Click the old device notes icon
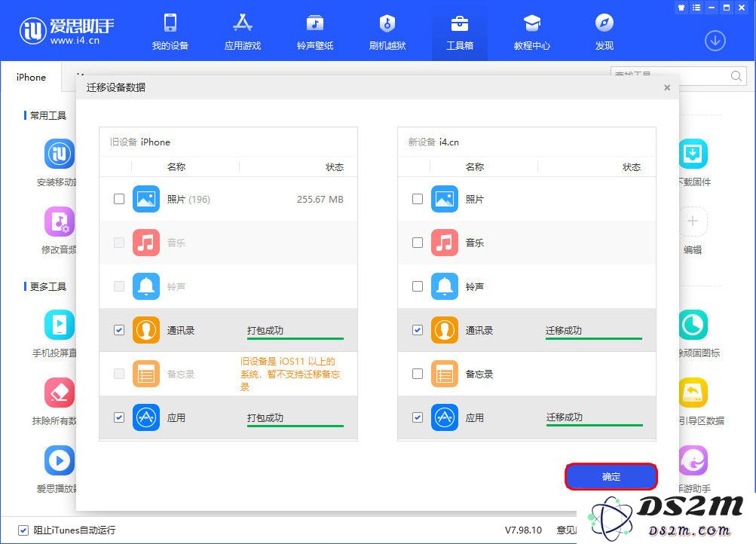756x544 pixels. [146, 374]
